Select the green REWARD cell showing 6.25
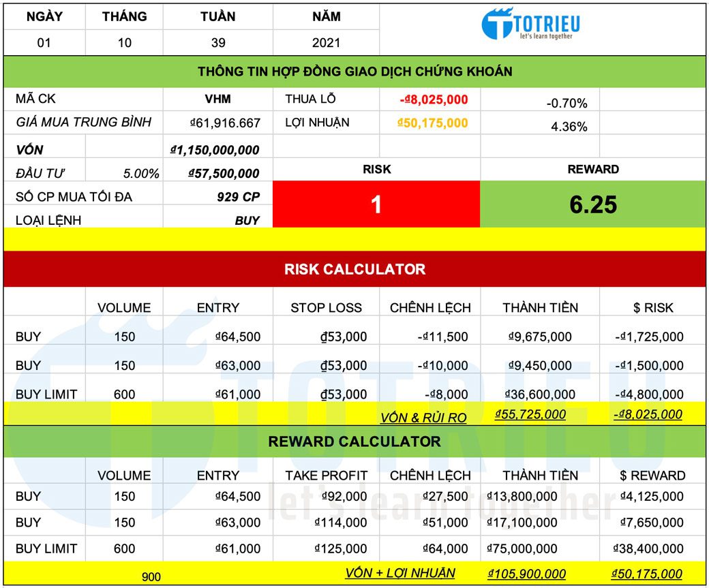 592,204
